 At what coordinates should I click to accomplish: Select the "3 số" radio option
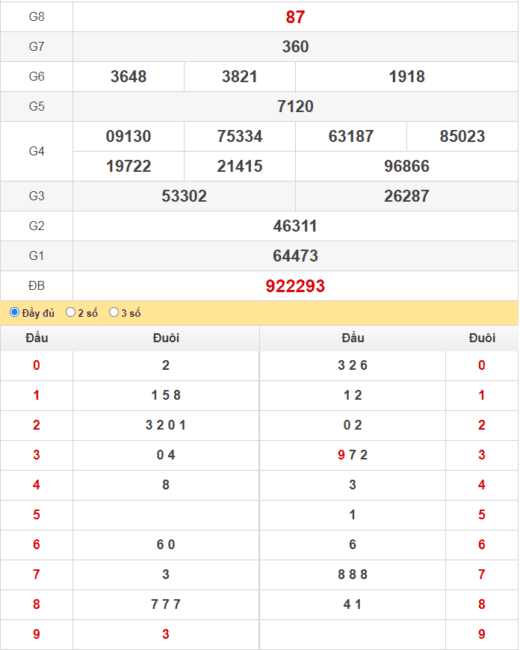114,312
